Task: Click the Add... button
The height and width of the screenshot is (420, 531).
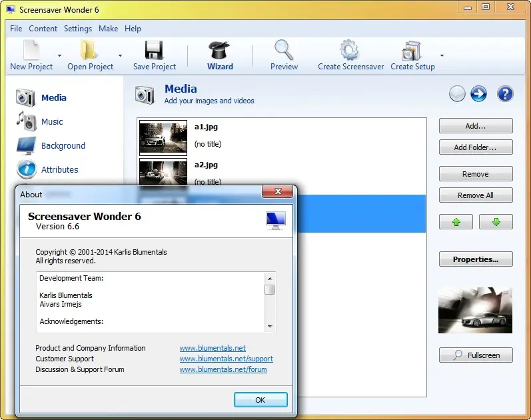Action: click(x=476, y=126)
